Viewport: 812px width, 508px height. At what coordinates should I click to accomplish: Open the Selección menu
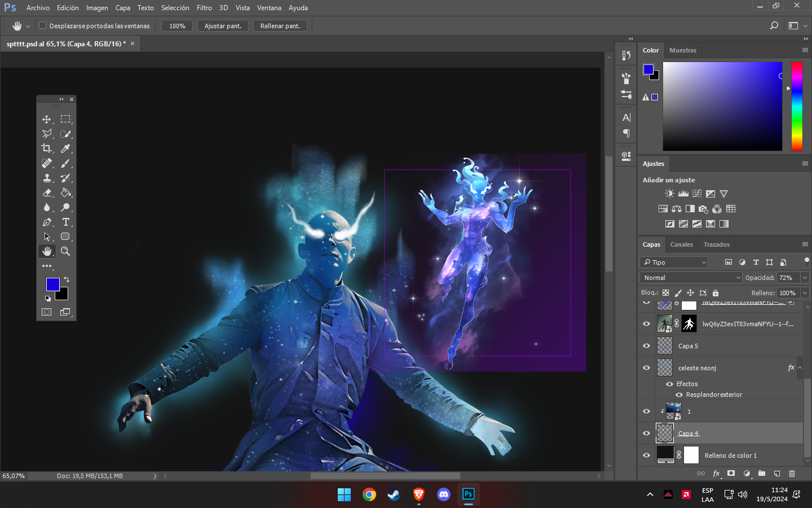click(175, 8)
